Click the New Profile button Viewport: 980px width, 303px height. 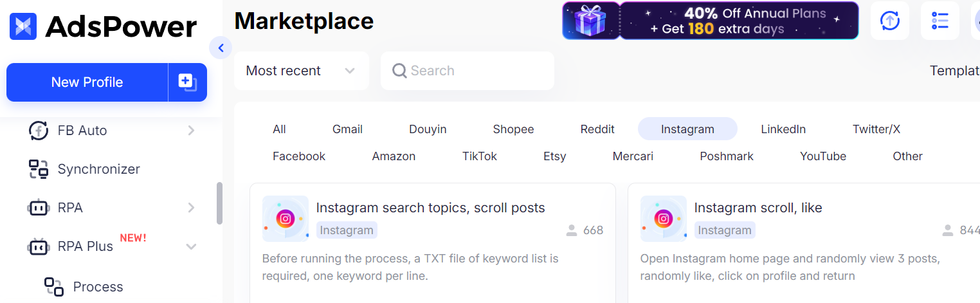click(x=87, y=82)
